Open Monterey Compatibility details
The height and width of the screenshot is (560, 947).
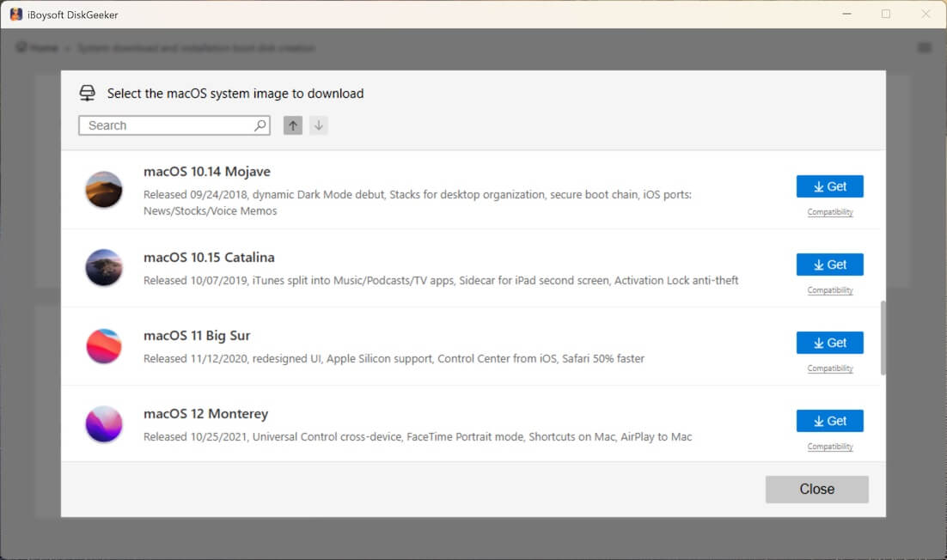tap(830, 447)
